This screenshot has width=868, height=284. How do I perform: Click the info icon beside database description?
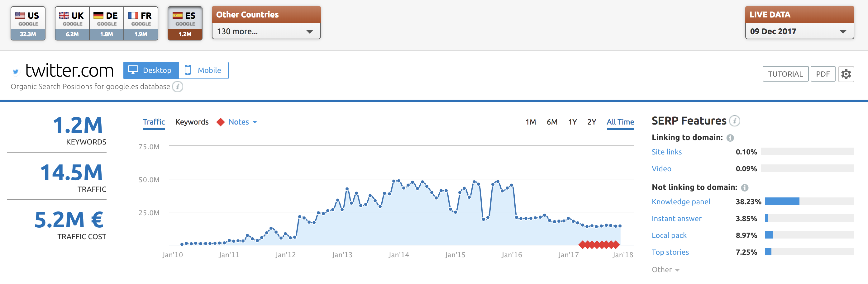(x=178, y=87)
